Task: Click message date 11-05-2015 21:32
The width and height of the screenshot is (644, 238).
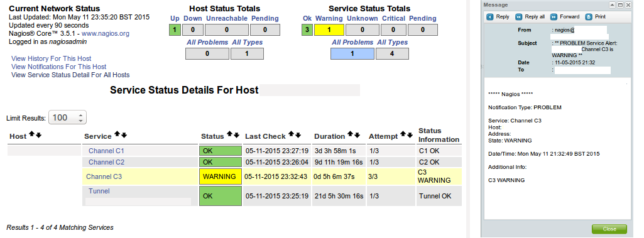Action: 575,63
